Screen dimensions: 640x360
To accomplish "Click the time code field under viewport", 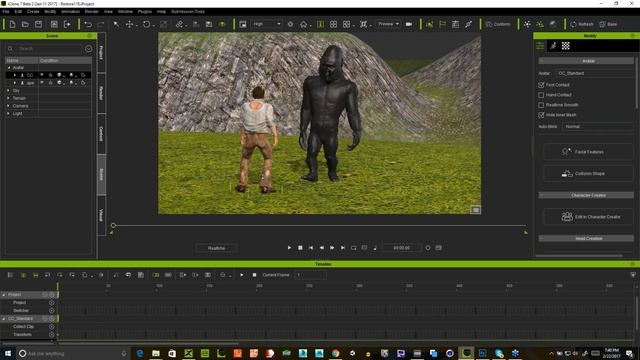I will pyautogui.click(x=402, y=248).
